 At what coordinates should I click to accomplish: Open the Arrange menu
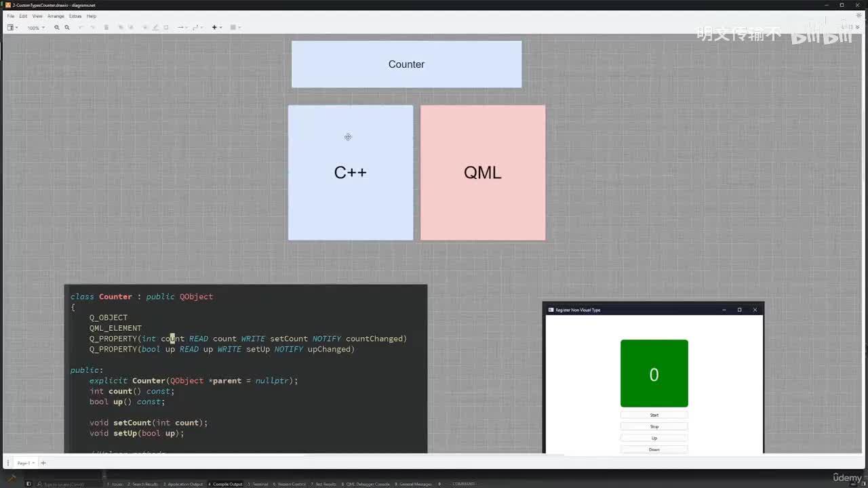[56, 16]
